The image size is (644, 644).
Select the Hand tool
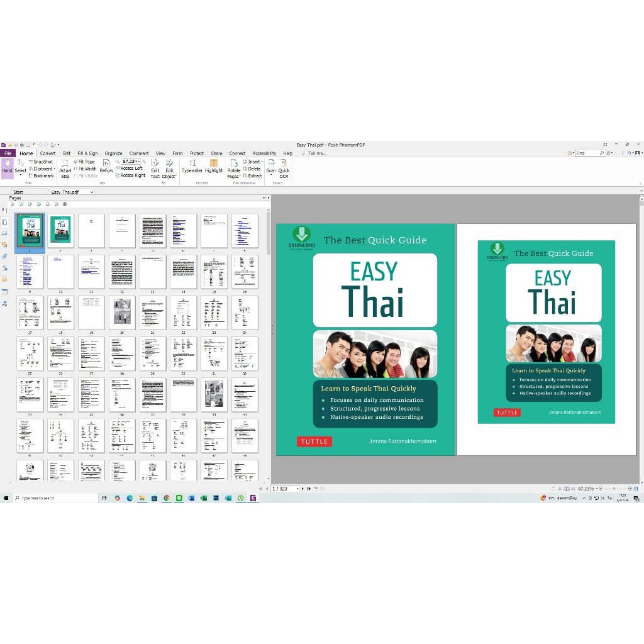7,168
